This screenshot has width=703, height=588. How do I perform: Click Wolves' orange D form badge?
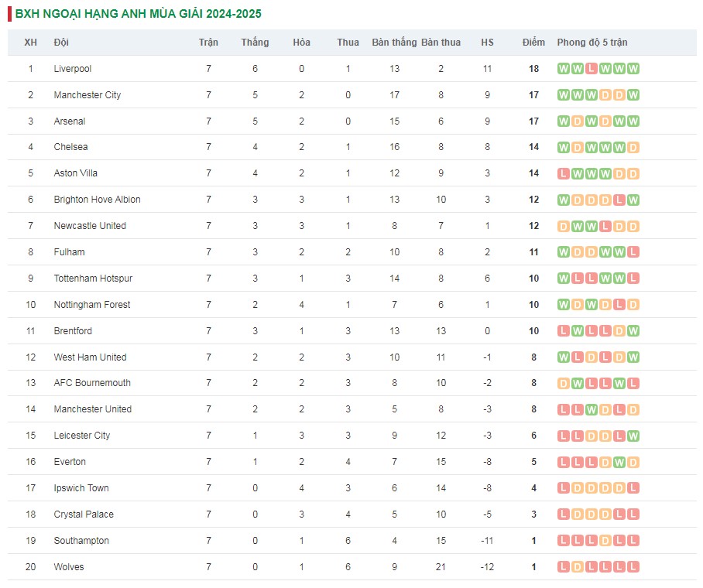coord(578,567)
